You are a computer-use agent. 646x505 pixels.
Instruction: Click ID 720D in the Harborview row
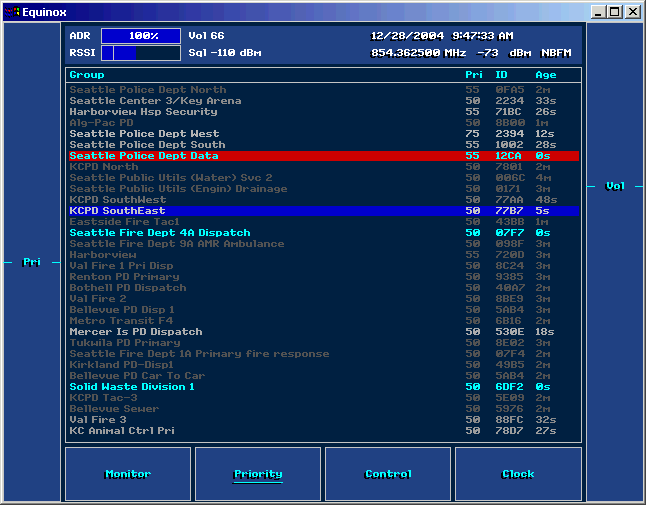[x=510, y=255]
